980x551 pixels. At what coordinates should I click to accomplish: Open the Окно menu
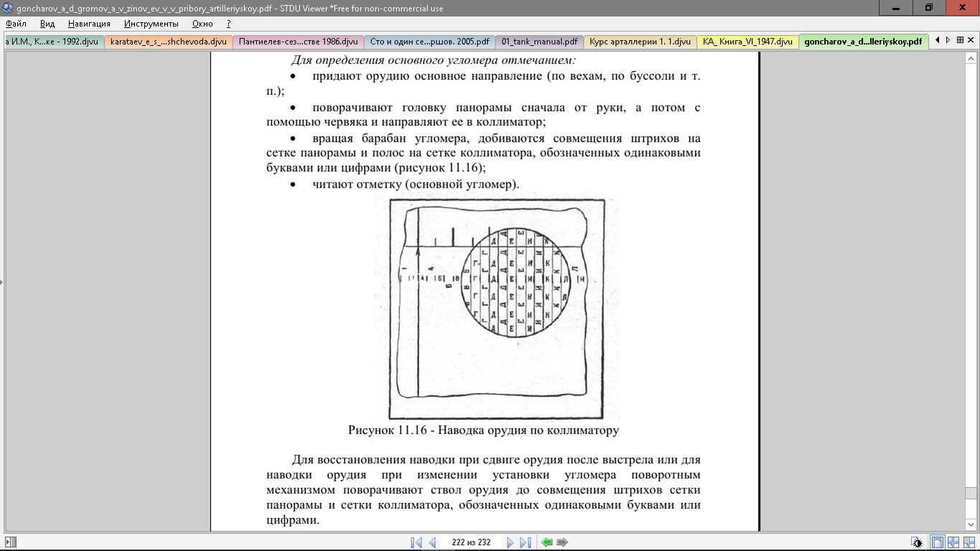(202, 24)
